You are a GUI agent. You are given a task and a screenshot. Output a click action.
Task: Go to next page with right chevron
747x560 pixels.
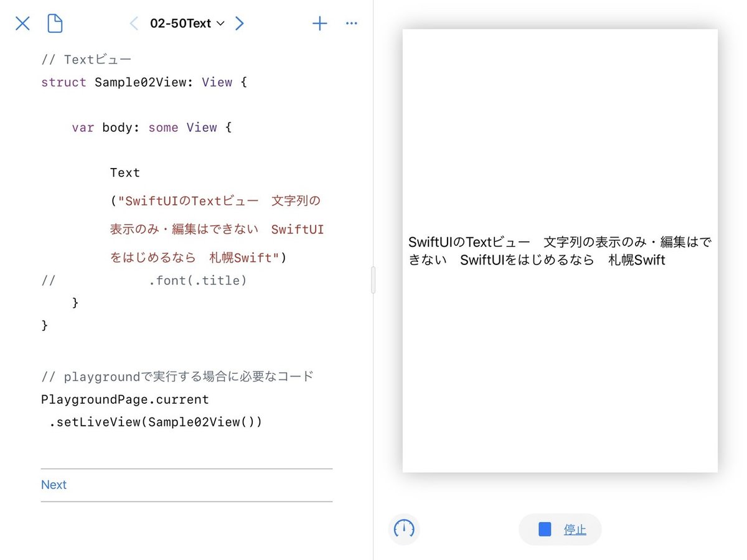(x=240, y=24)
